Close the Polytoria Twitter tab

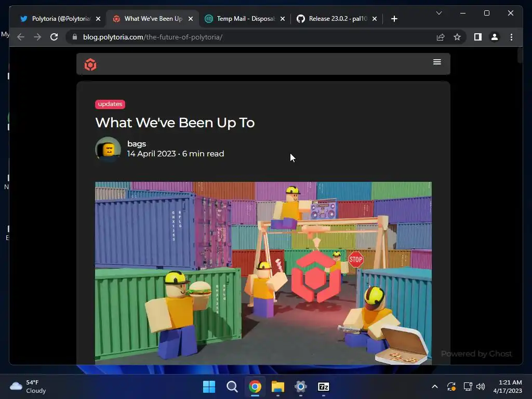(98, 19)
